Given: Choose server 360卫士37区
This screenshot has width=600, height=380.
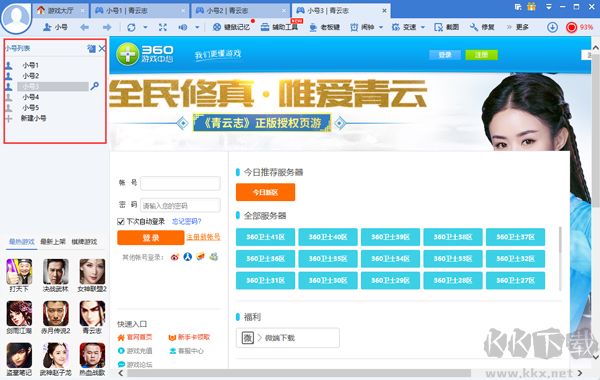Looking at the screenshot, I should [515, 237].
